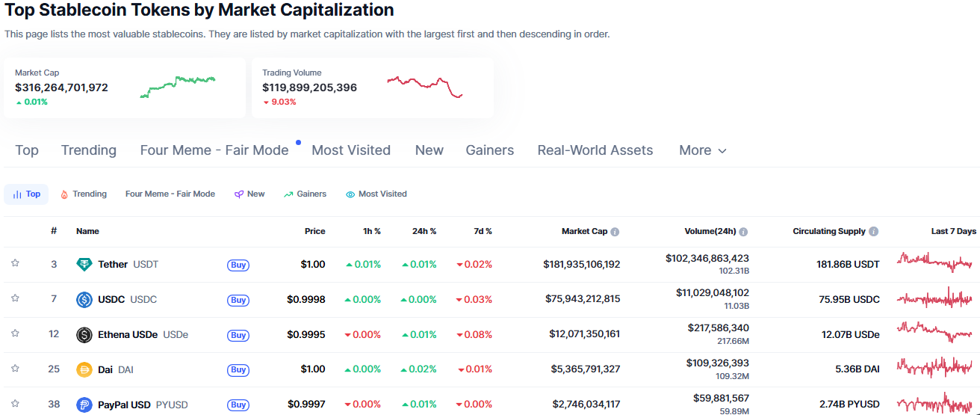This screenshot has width=980, height=415.
Task: Click the Gainers filter pill button
Action: (x=305, y=194)
